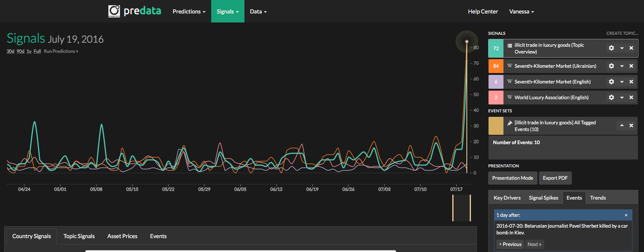Open the Signals dropdown menu
The height and width of the screenshot is (252, 644).
pos(228,11)
